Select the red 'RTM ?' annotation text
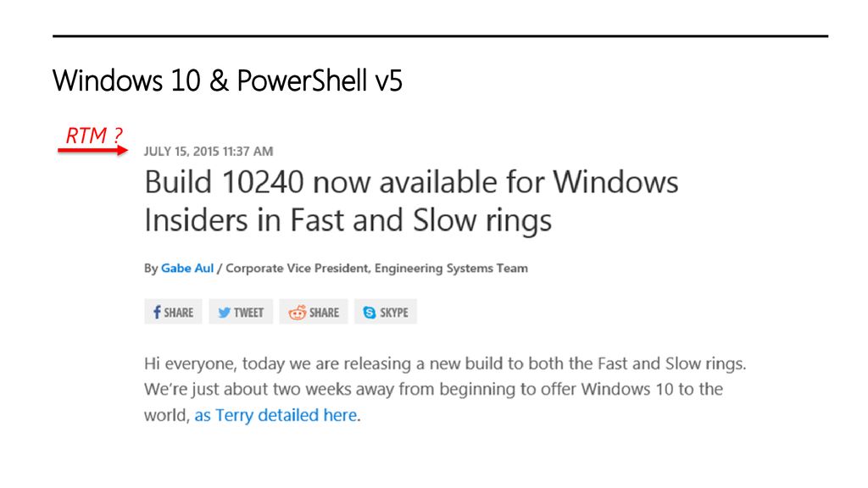This screenshot has width=868, height=488. [93, 135]
